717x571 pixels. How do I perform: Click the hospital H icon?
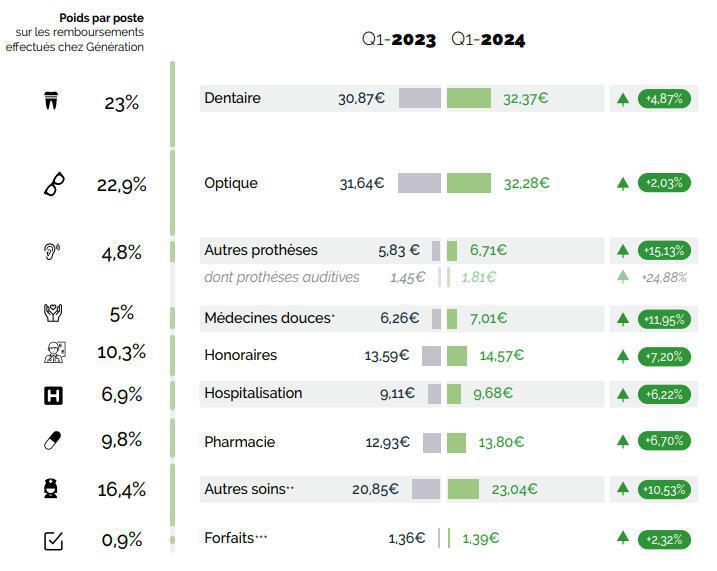[53, 395]
